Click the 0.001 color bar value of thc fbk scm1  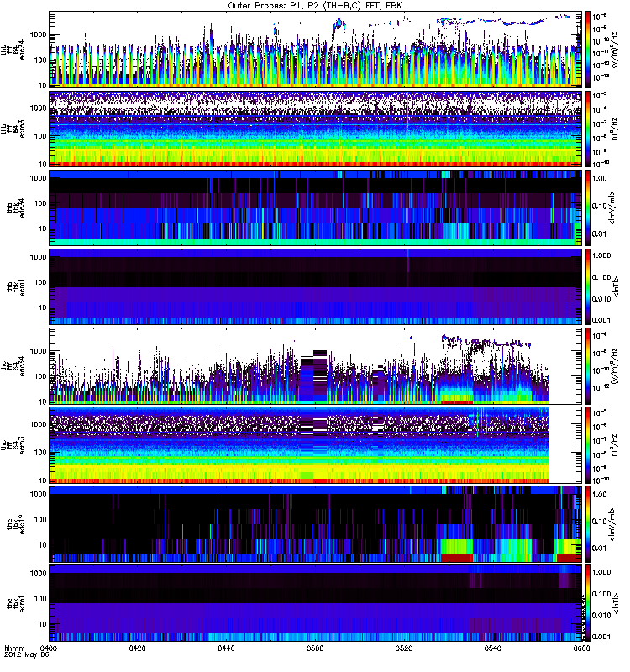coord(601,637)
